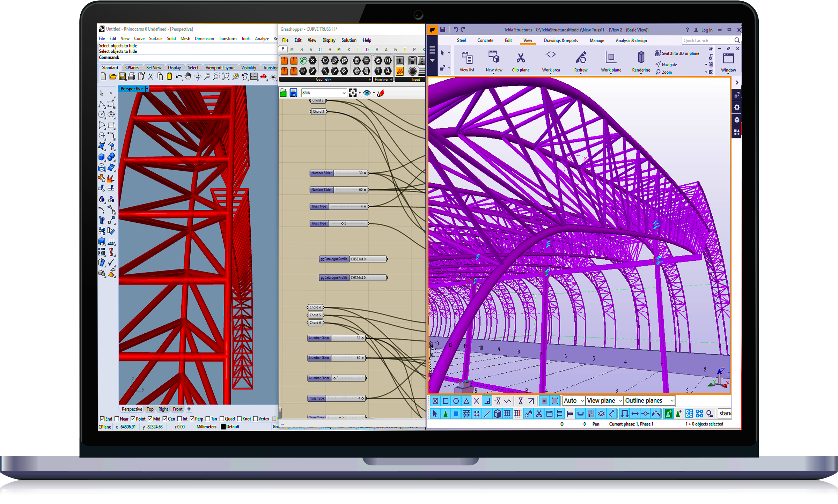The width and height of the screenshot is (838, 504).
Task: Click the Log in link in Tekla
Action: click(707, 30)
